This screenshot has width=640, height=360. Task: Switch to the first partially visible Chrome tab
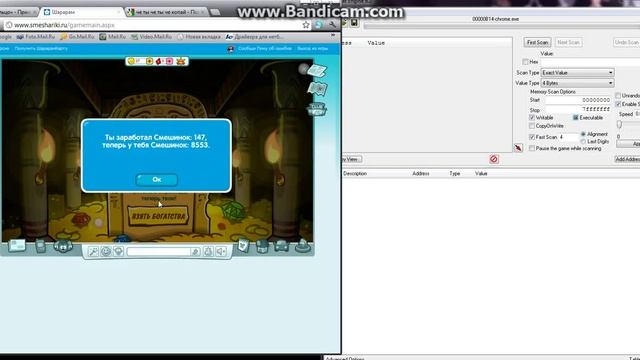pos(17,12)
